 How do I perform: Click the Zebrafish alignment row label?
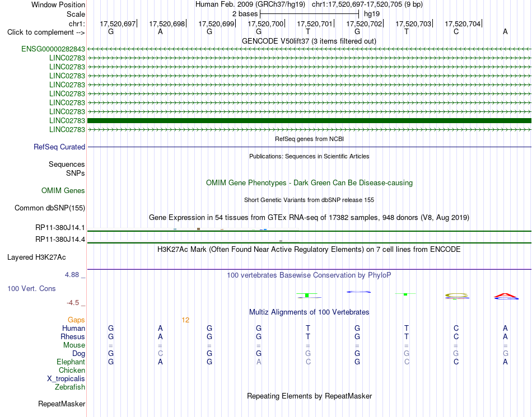70,387
